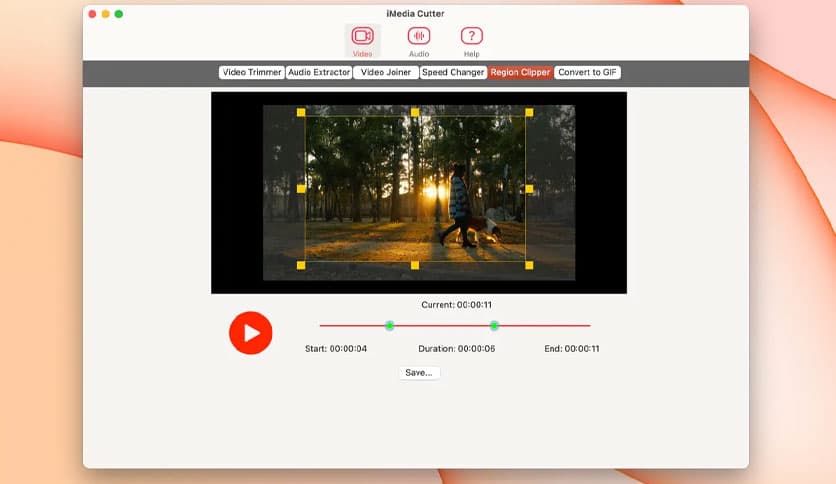
Task: Click the bottom-center crop handle
Action: (x=415, y=265)
